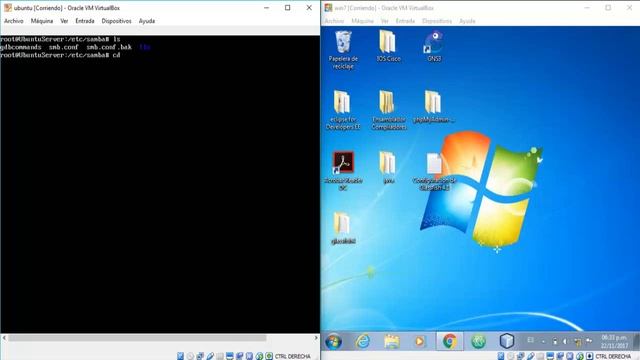This screenshot has width=640, height=360.
Task: Open VirtualBox cube icon in win7 taskbar
Action: [x=507, y=341]
